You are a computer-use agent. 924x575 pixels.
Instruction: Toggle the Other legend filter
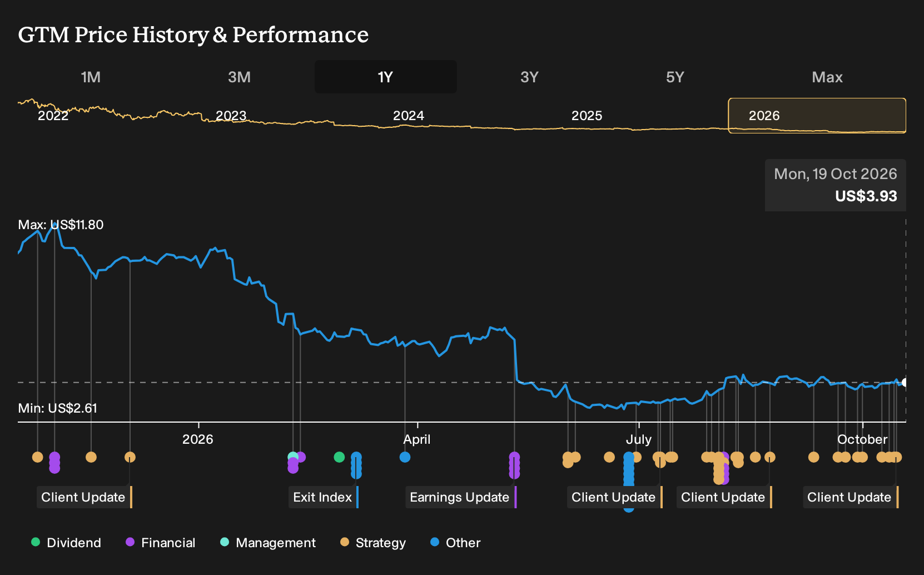455,543
